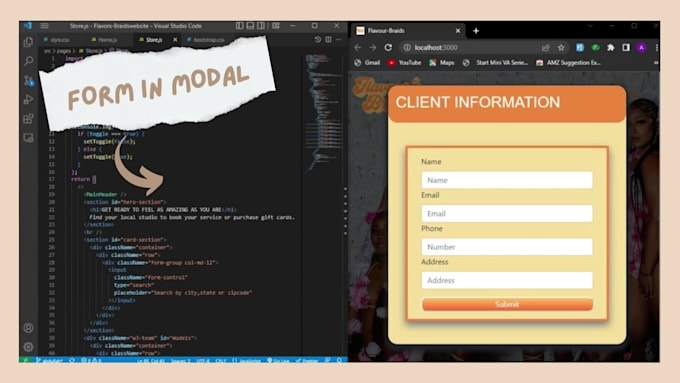Open the Manage gear in VS Code

click(x=29, y=347)
